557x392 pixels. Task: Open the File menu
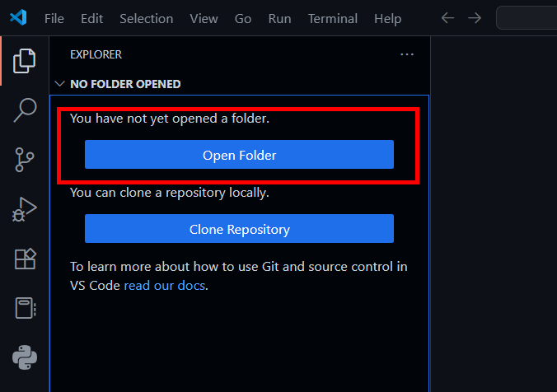tap(54, 18)
